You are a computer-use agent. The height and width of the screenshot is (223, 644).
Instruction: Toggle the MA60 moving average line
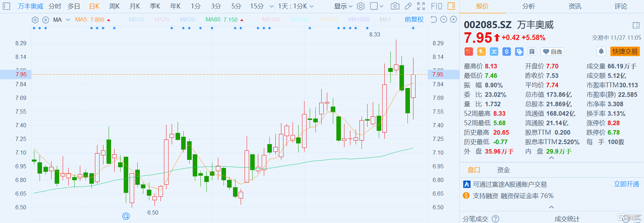224,20
